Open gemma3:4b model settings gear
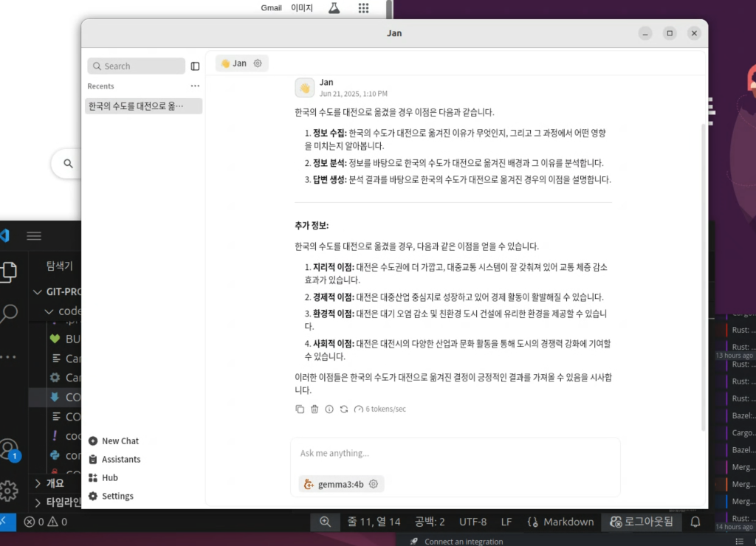Screen dimensions: 756x546 click(x=373, y=484)
